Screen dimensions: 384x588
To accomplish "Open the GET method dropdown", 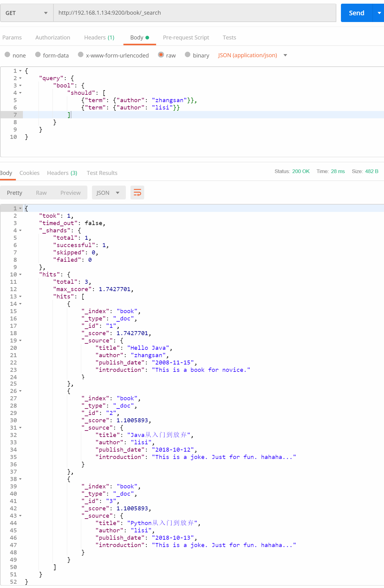I will pos(27,13).
